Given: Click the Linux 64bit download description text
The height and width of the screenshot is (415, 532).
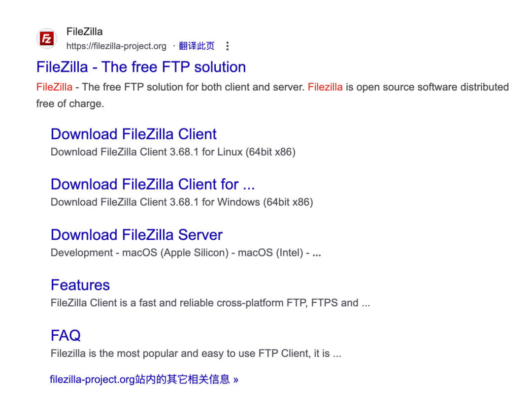Looking at the screenshot, I should pyautogui.click(x=173, y=152).
